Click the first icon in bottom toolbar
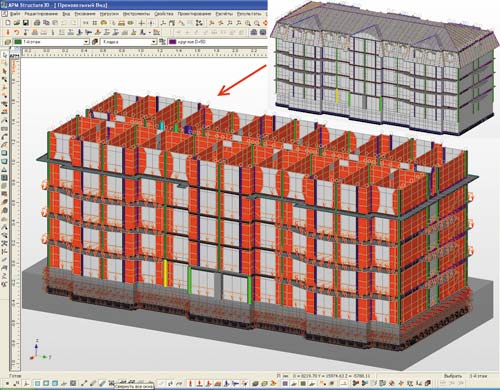 (7, 383)
